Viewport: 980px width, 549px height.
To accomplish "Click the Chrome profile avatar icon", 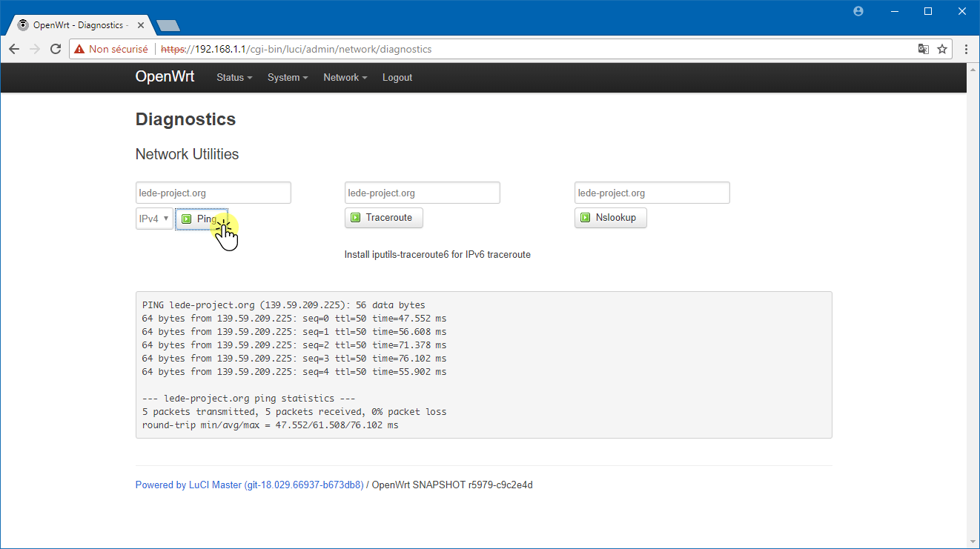I will click(858, 11).
